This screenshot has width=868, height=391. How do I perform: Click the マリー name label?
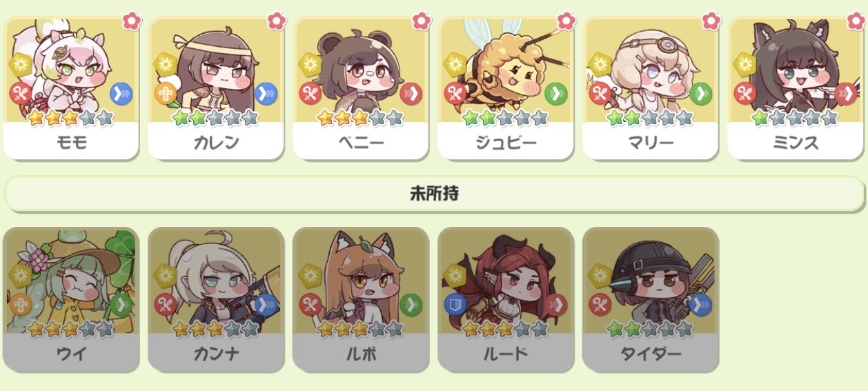650,143
